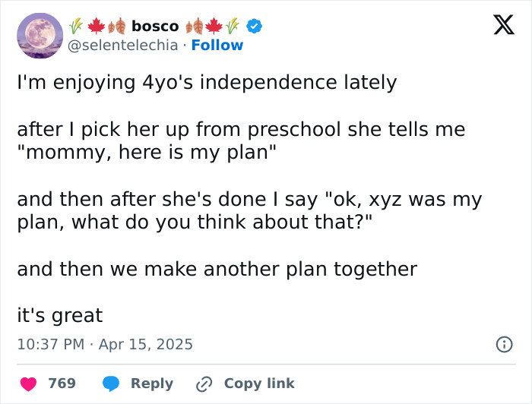Click the right red maple leaf emoji

tap(214, 26)
